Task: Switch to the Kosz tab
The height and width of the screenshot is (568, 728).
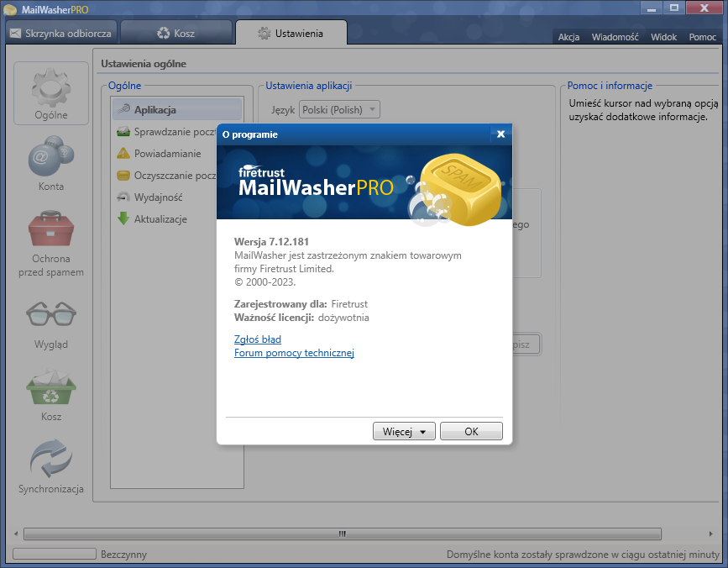Action: coord(176,33)
